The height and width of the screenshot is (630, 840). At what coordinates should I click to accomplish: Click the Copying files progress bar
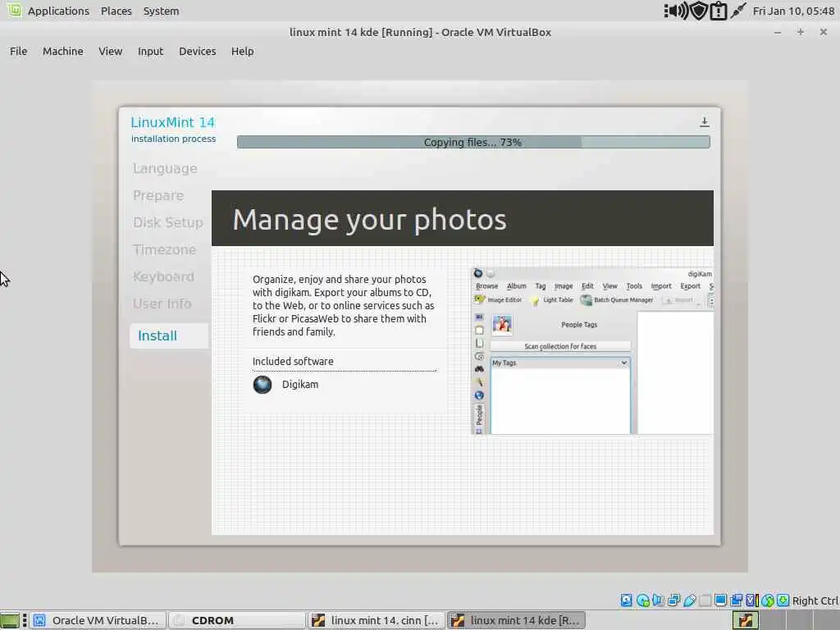tap(473, 142)
